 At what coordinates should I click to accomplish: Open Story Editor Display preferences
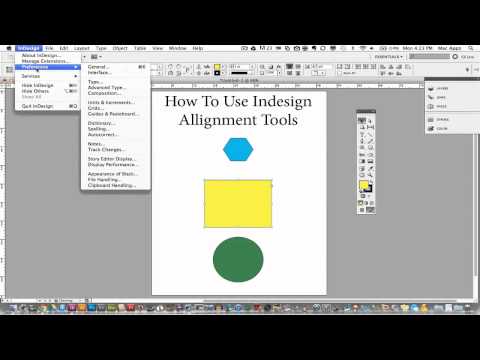pos(115,159)
